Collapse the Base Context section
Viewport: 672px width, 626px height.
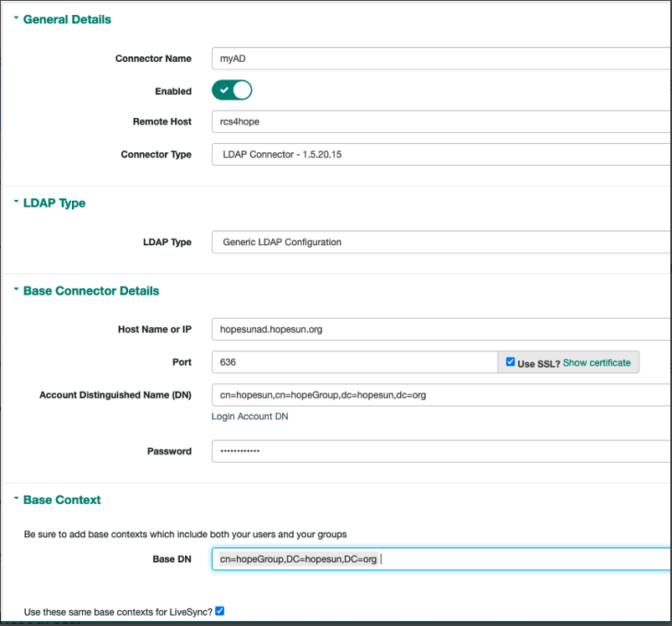[x=15, y=500]
